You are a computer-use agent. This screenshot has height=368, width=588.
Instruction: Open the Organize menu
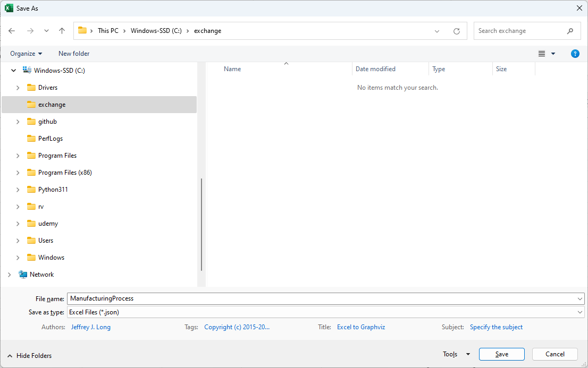coord(26,54)
